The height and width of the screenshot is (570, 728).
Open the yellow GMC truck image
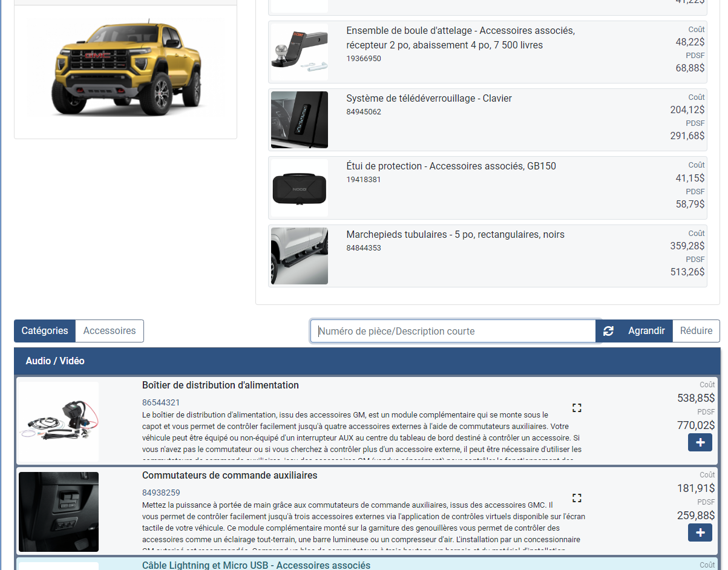pos(125,67)
